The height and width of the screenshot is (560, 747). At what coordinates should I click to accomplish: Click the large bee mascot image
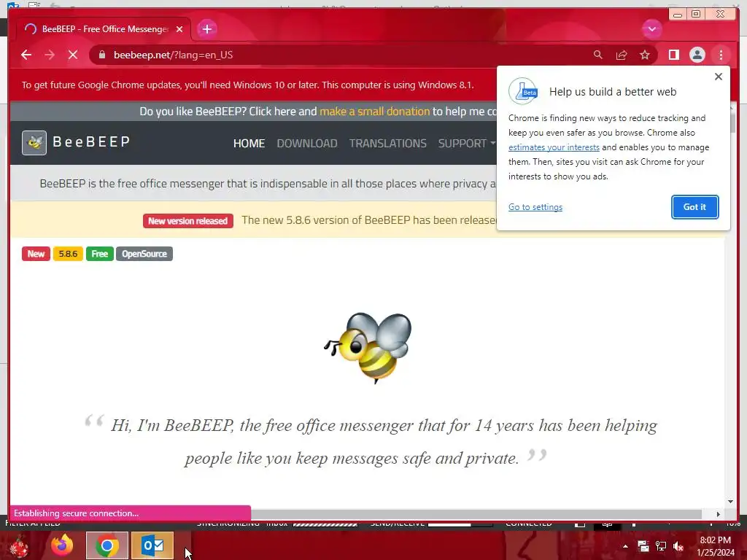(x=368, y=348)
